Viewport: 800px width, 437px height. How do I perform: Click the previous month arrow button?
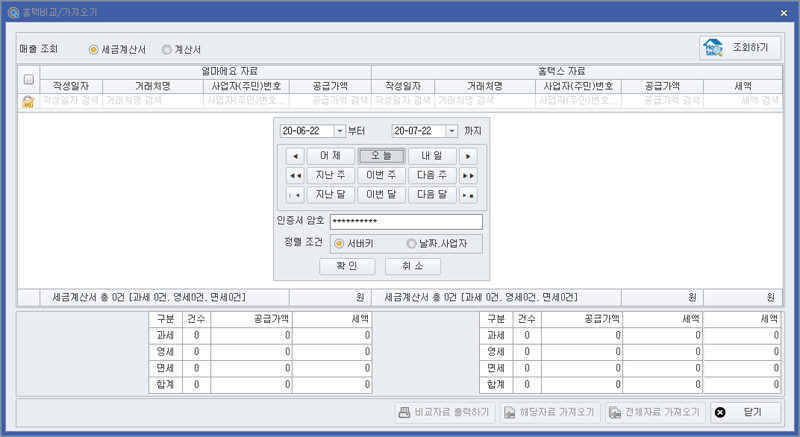(x=295, y=195)
